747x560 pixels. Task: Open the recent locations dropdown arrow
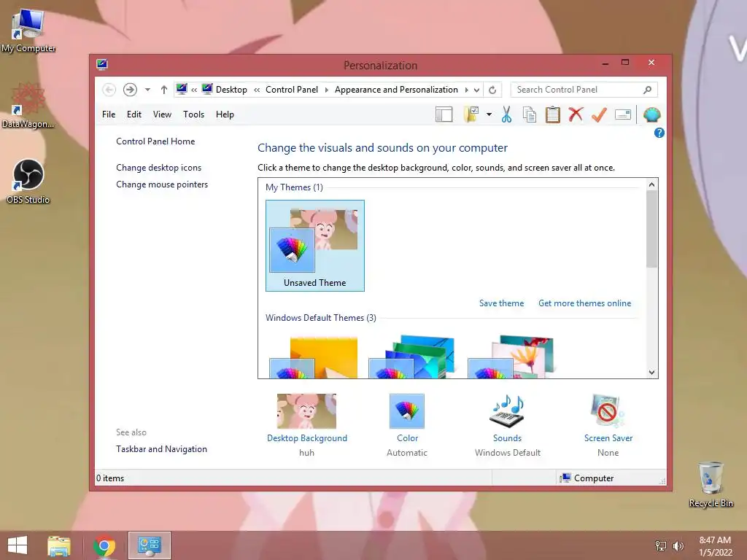[147, 90]
